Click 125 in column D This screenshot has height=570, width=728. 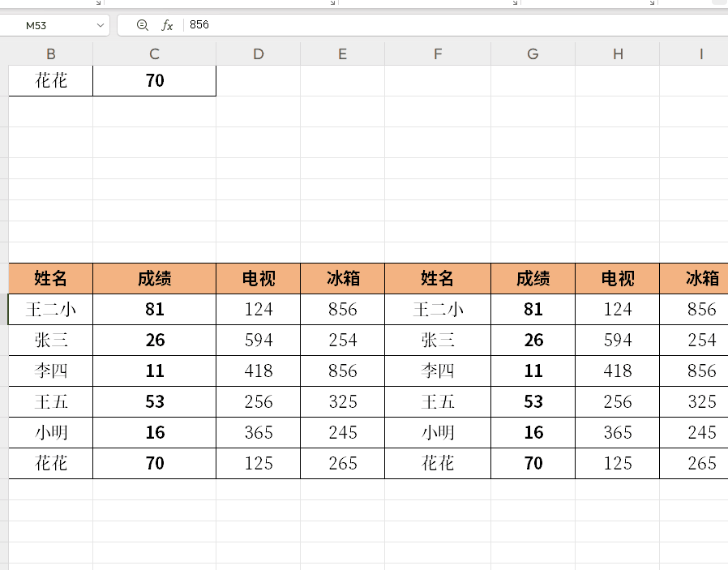coord(258,463)
